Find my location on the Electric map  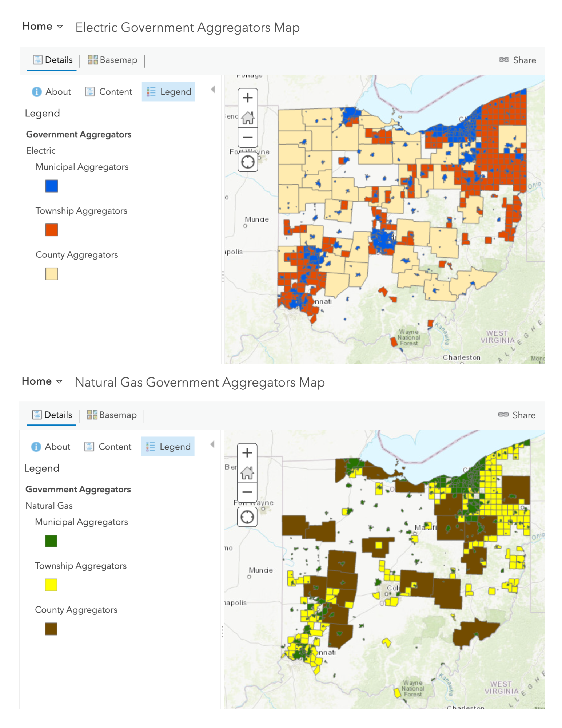tap(248, 162)
